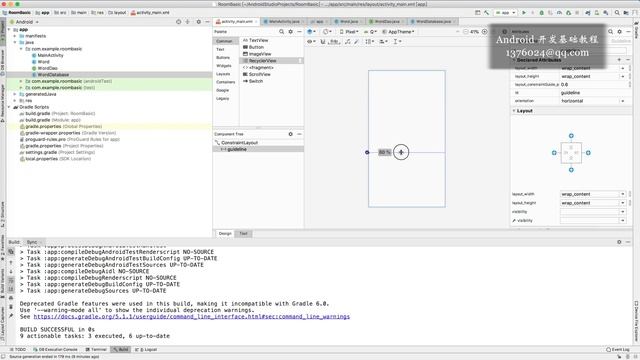This screenshot has height=360, width=640.
Task: Open layout_height dropdown in Layout section
Action: click(623, 203)
